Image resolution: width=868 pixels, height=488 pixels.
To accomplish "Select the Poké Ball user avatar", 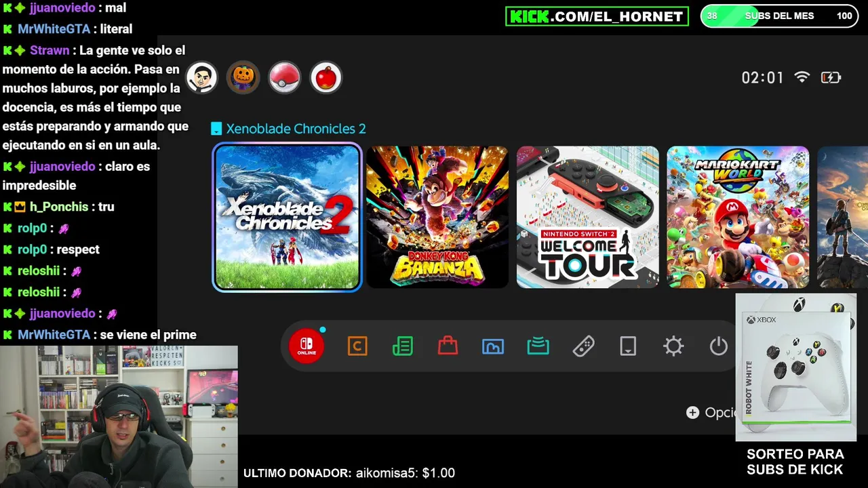I will tap(284, 77).
